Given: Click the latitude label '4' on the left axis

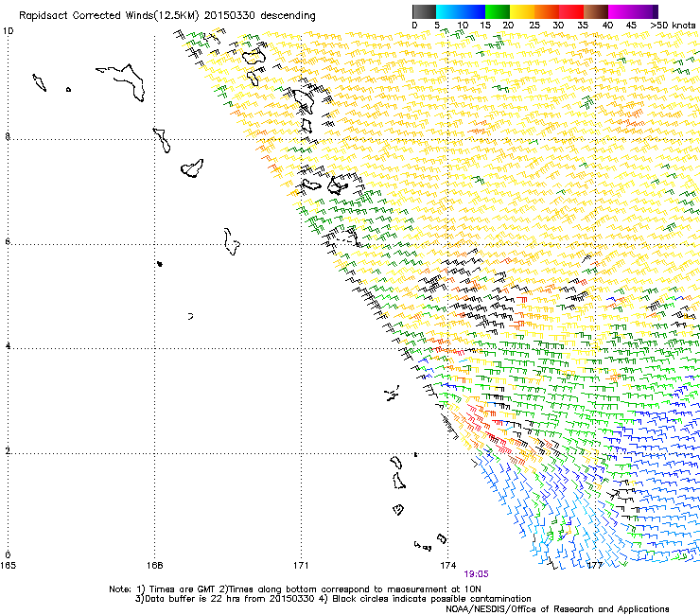Looking at the screenshot, I should (8, 346).
